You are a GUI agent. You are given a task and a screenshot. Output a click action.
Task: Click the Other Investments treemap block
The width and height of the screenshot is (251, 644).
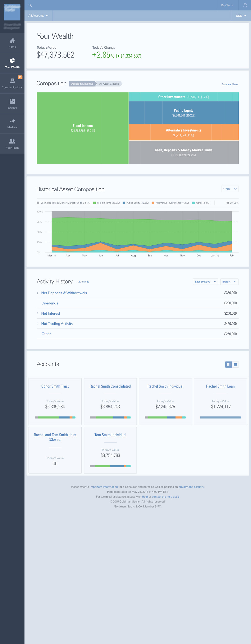184,97
